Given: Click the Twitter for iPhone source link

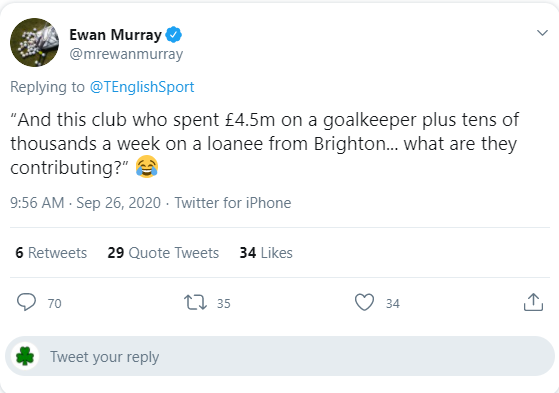Looking at the screenshot, I should (x=233, y=203).
